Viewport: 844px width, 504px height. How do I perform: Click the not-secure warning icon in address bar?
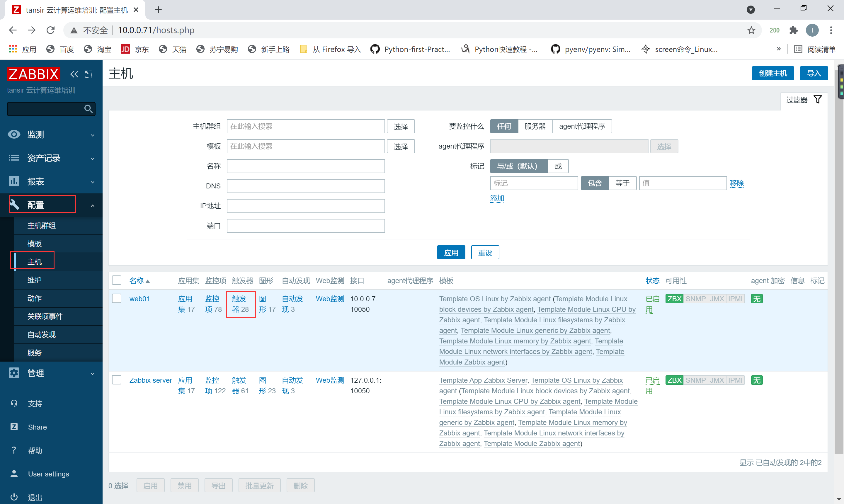(x=74, y=30)
